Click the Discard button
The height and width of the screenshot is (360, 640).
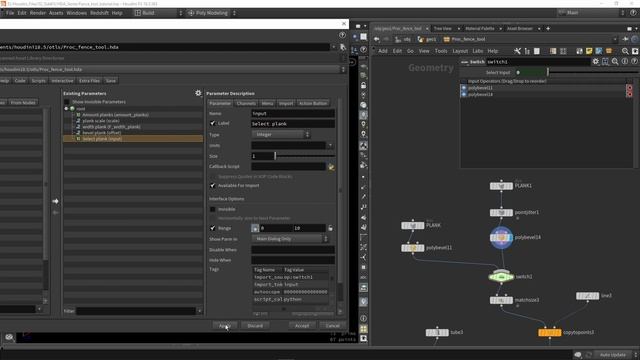[x=255, y=326]
